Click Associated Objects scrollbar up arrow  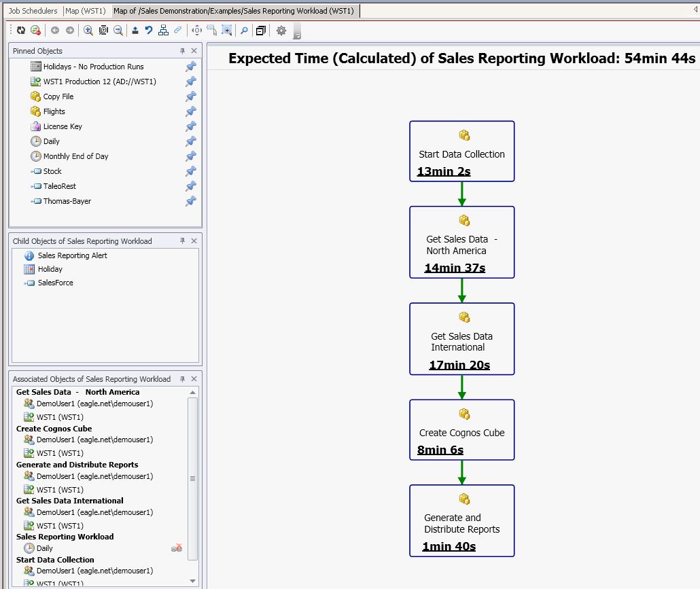(x=192, y=392)
